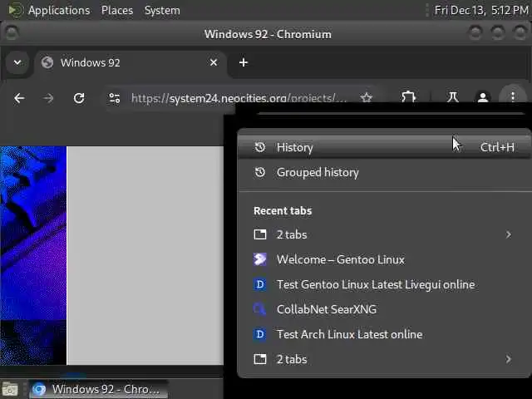Expand the first 2 tabs submenu
This screenshot has height=399, width=532.
tap(384, 234)
